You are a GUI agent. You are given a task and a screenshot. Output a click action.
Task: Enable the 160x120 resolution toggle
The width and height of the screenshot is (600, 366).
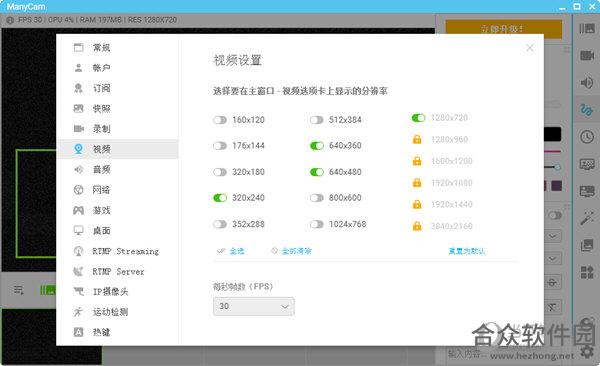tap(220, 120)
